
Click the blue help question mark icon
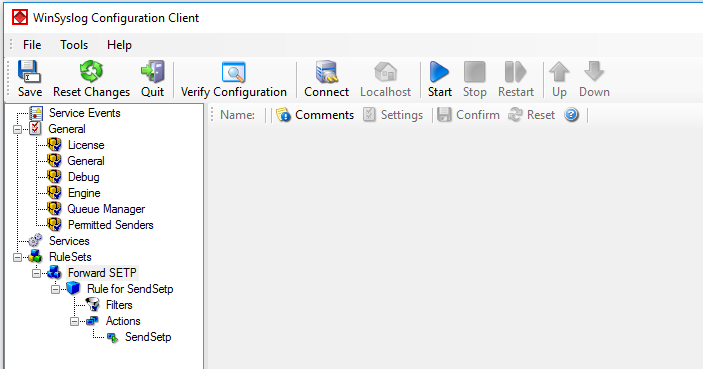[x=571, y=115]
